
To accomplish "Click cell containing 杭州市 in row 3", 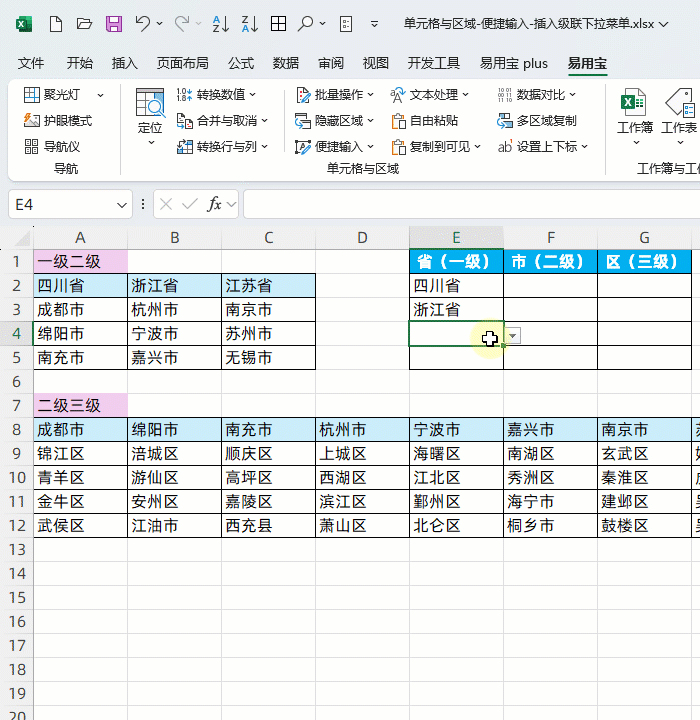I will pos(175,309).
